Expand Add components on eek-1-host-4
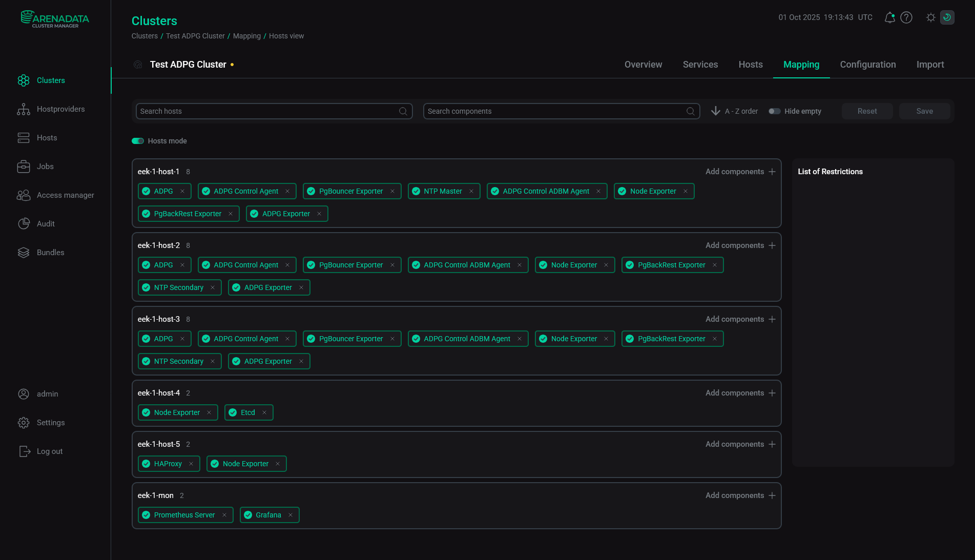This screenshot has width=975, height=560. click(x=740, y=392)
